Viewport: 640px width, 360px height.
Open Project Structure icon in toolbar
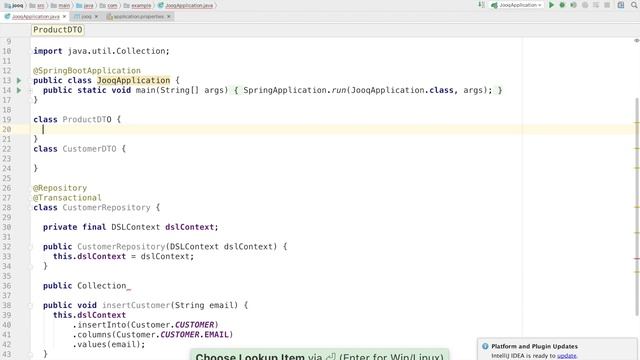click(621, 5)
